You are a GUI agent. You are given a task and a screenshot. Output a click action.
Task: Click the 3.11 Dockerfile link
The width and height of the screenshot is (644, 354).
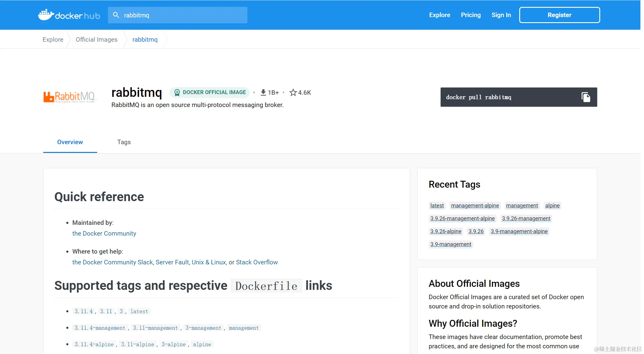(x=106, y=311)
